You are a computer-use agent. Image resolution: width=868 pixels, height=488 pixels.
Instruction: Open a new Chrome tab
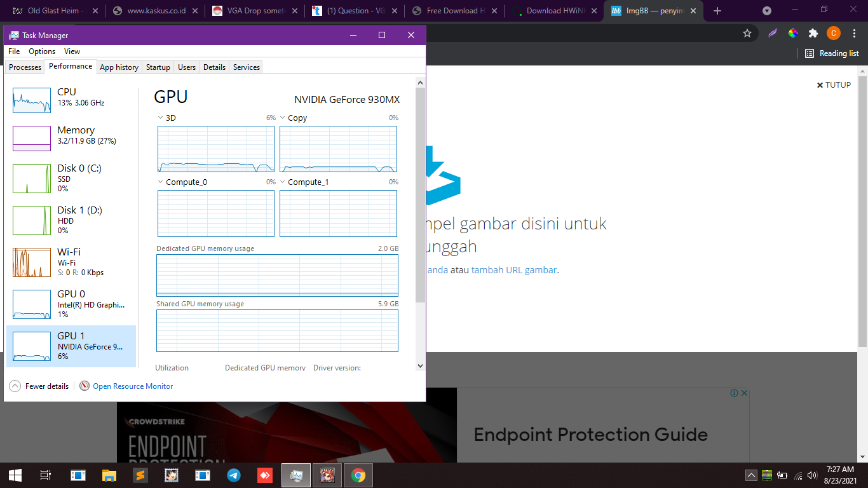coord(717,11)
